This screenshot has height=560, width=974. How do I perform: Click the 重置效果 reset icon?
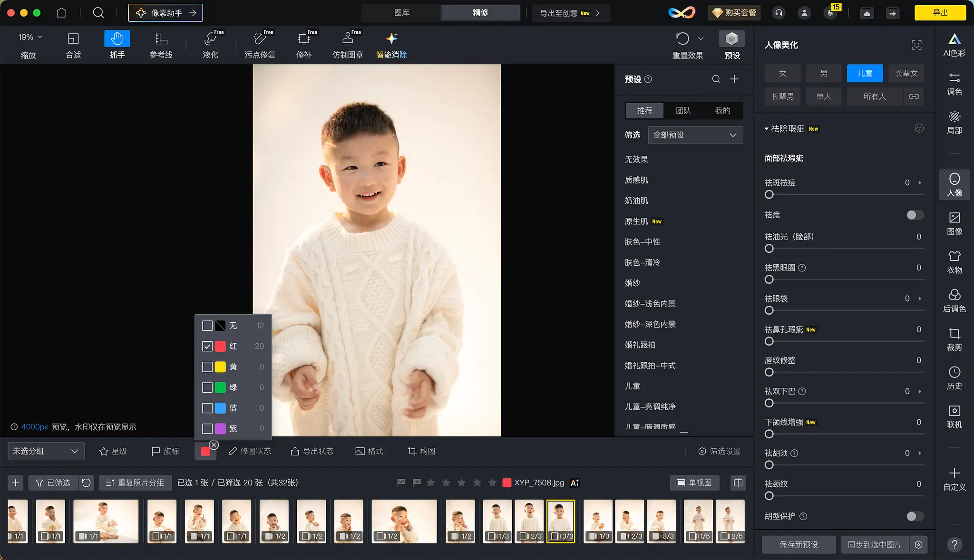682,39
